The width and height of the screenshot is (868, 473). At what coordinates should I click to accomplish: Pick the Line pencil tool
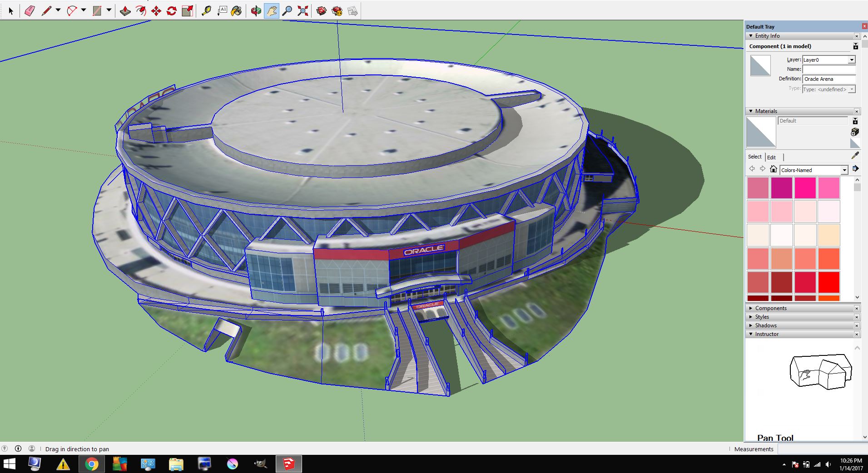pos(46,11)
